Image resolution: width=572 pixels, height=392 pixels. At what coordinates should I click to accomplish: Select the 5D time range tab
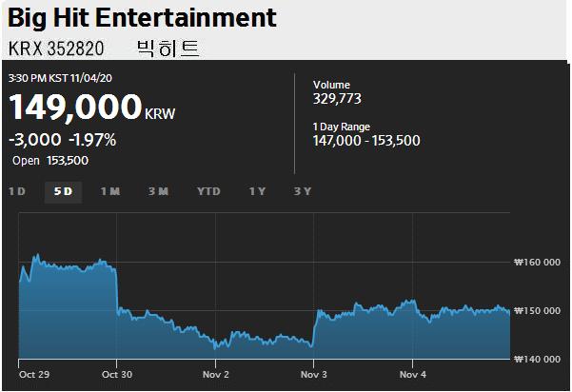click(64, 191)
